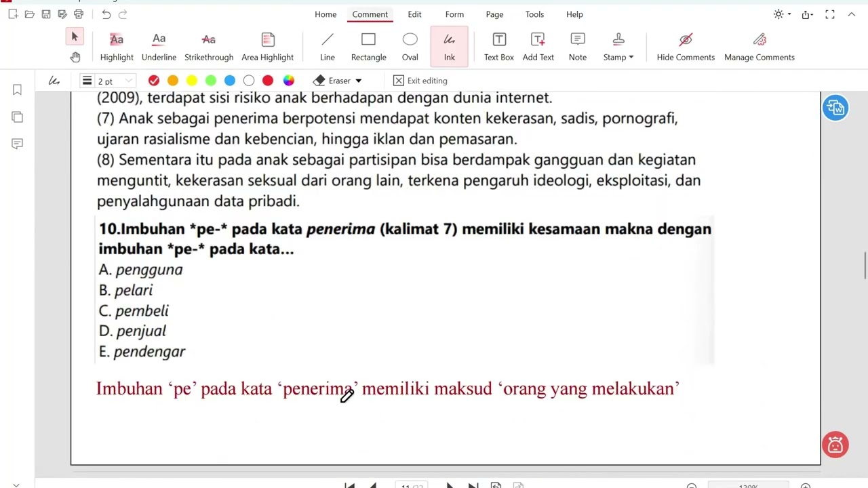This screenshot has height=488, width=868.
Task: Undo the last action
Action: 106,14
